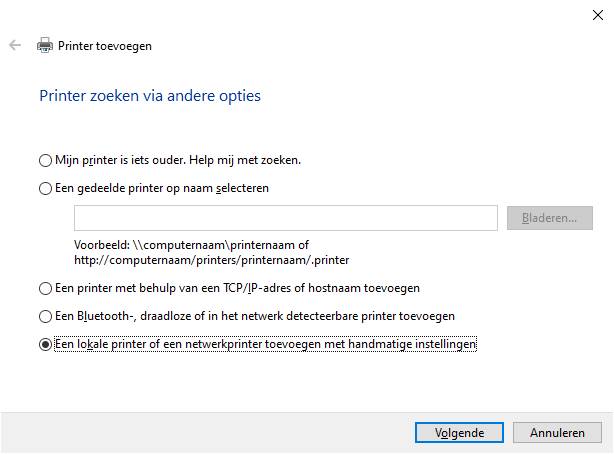The image size is (614, 454).
Task: Click the shared printer name text field
Action: (286, 218)
